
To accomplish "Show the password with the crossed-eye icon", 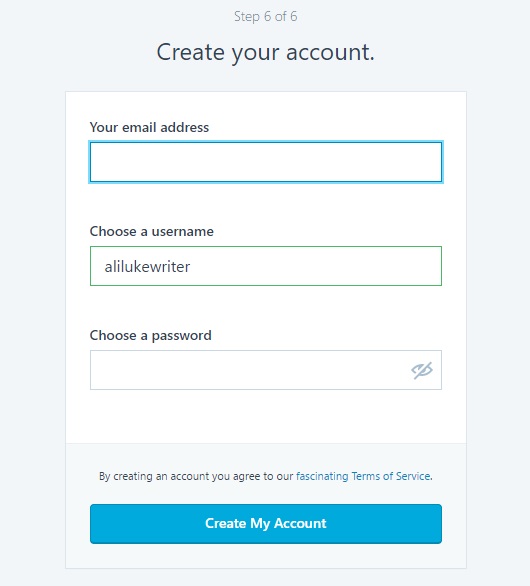I will [422, 370].
